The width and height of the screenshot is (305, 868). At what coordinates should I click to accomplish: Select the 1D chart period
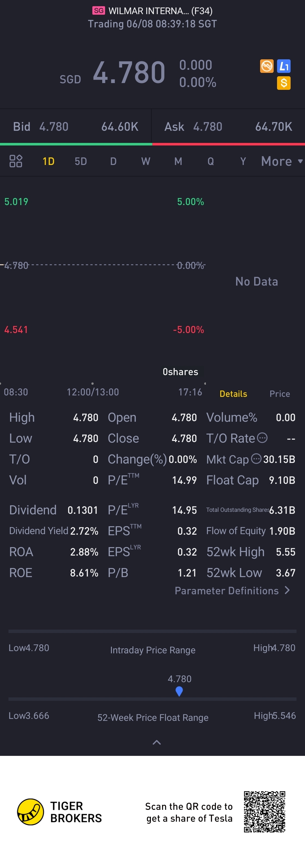(x=49, y=161)
